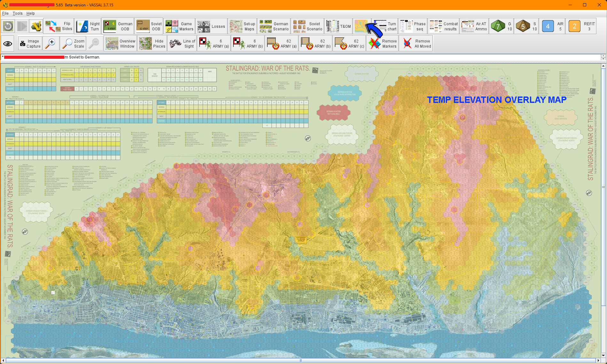Screen dimensions: 607x364
Task: Expand the German OOB window
Action: point(118,26)
